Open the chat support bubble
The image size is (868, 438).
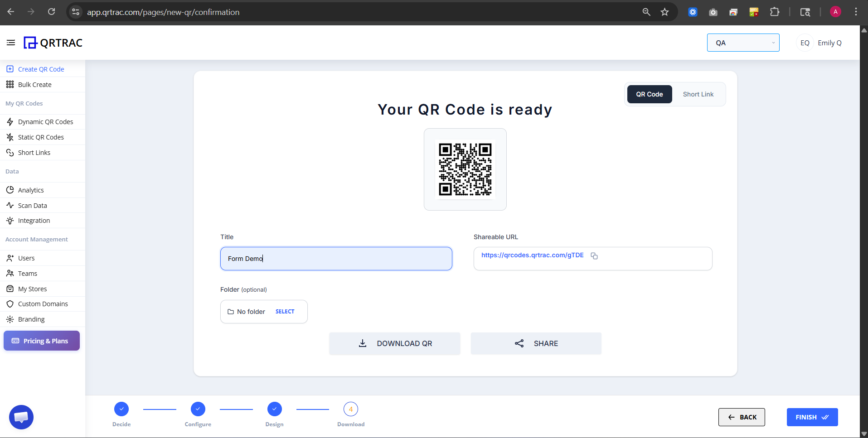pyautogui.click(x=21, y=417)
